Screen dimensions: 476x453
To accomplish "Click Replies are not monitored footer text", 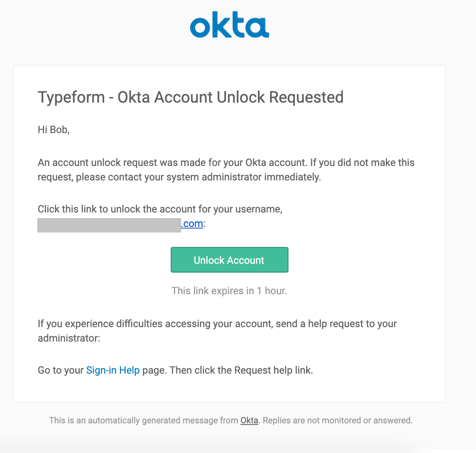I will (338, 420).
